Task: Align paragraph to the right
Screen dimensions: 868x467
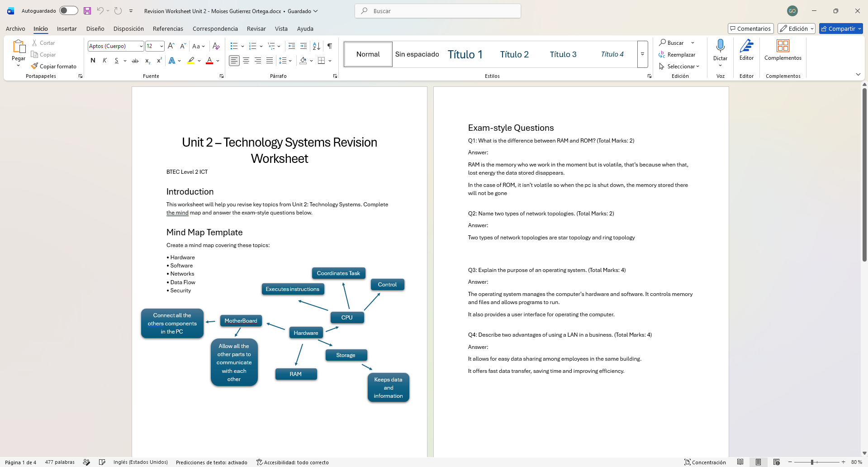Action: click(258, 61)
